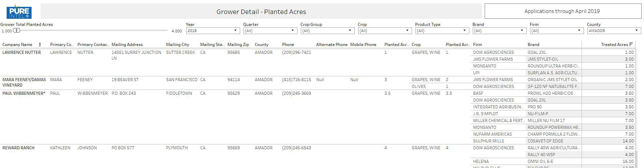644x168 pixels.
Task: Select the LAWRENCE NUTTER company row
Action: [x=21, y=52]
